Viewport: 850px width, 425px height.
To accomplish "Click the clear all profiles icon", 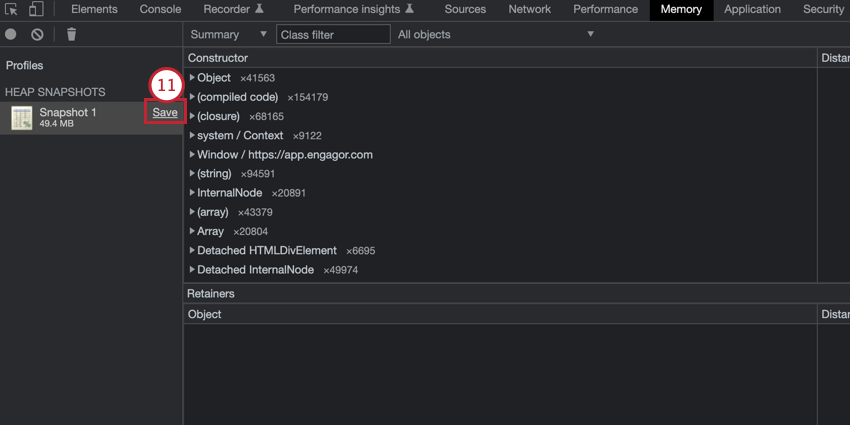I will click(x=37, y=34).
